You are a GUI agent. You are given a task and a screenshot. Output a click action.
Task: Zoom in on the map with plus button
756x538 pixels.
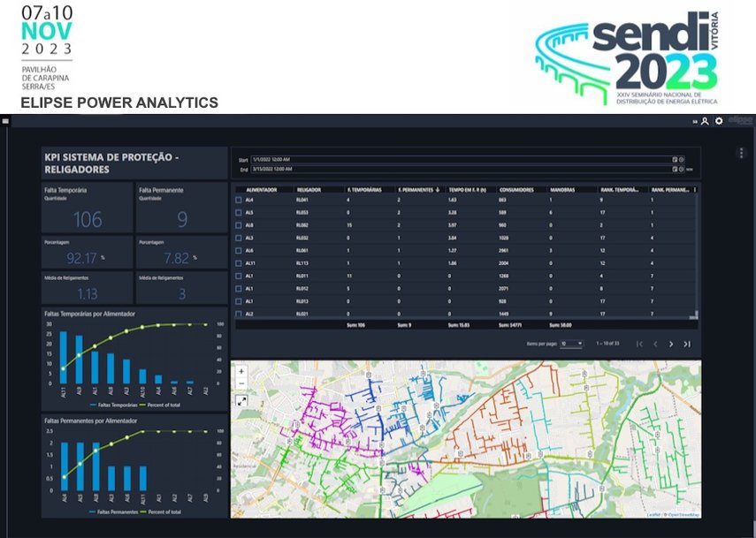(241, 373)
